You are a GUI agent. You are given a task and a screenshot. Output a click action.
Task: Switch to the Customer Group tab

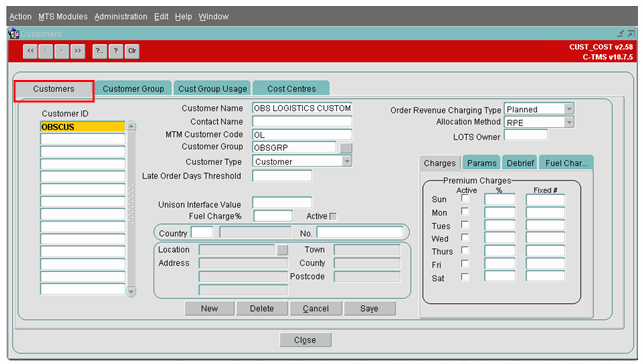pyautogui.click(x=133, y=89)
